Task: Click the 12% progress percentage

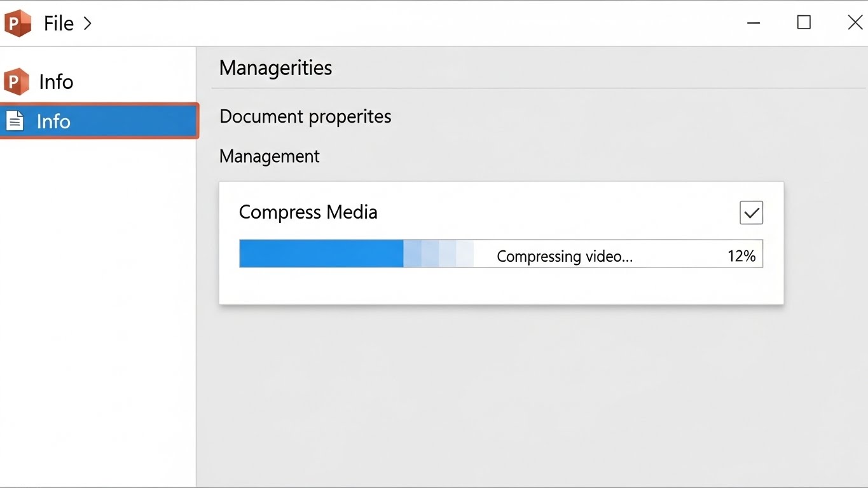Action: (x=741, y=256)
